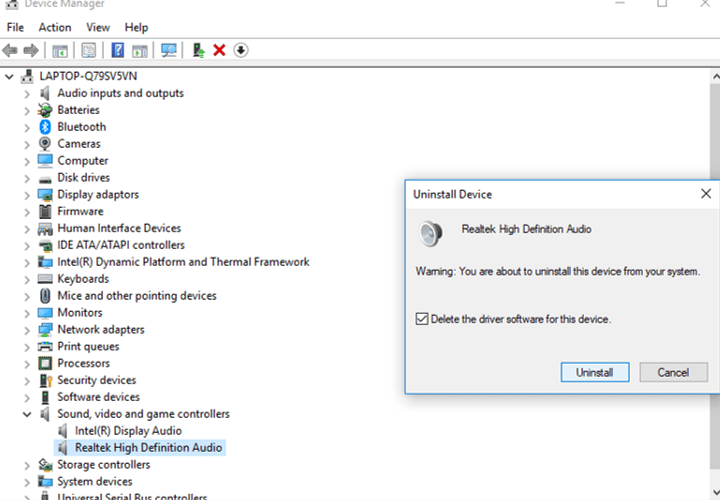Click the Bluetooth category icon
The width and height of the screenshot is (720, 500).
45,127
